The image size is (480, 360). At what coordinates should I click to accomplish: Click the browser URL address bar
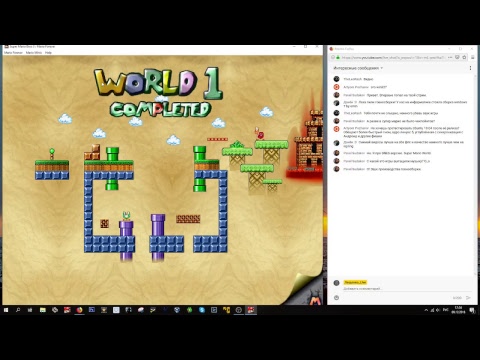click(392, 57)
